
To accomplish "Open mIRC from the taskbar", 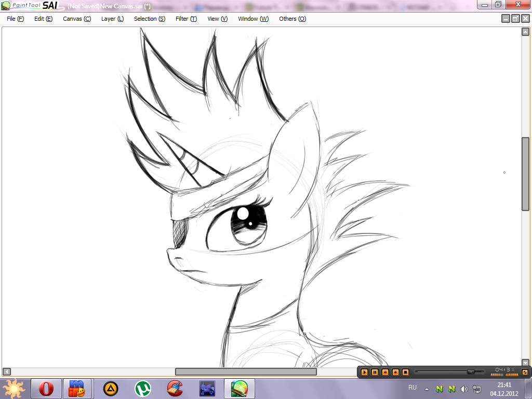I will click(77, 389).
